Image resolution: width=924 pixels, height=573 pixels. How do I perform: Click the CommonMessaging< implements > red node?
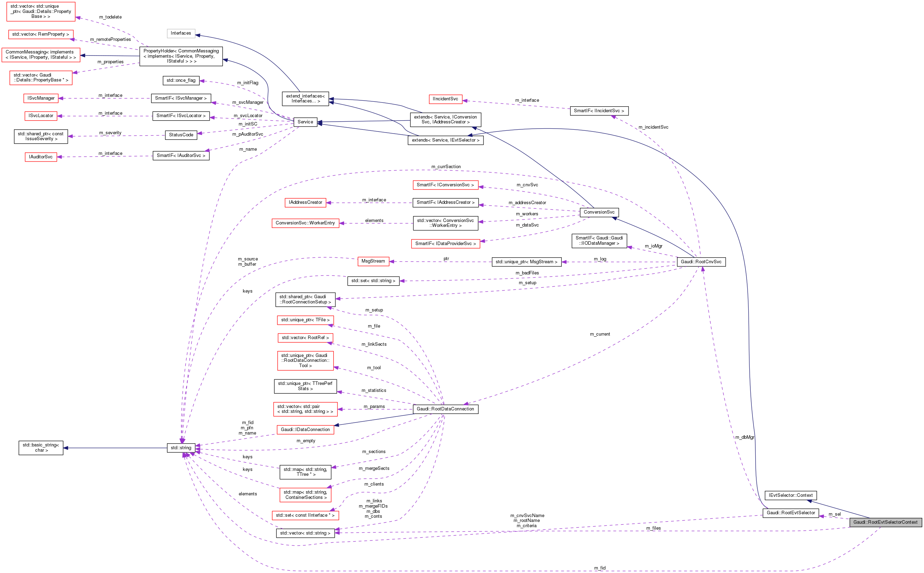pos(41,55)
